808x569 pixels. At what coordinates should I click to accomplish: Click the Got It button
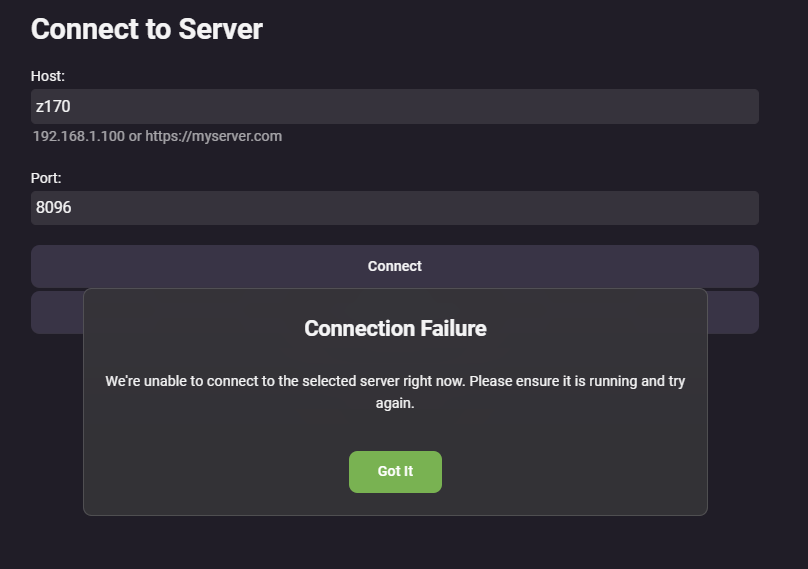point(395,472)
